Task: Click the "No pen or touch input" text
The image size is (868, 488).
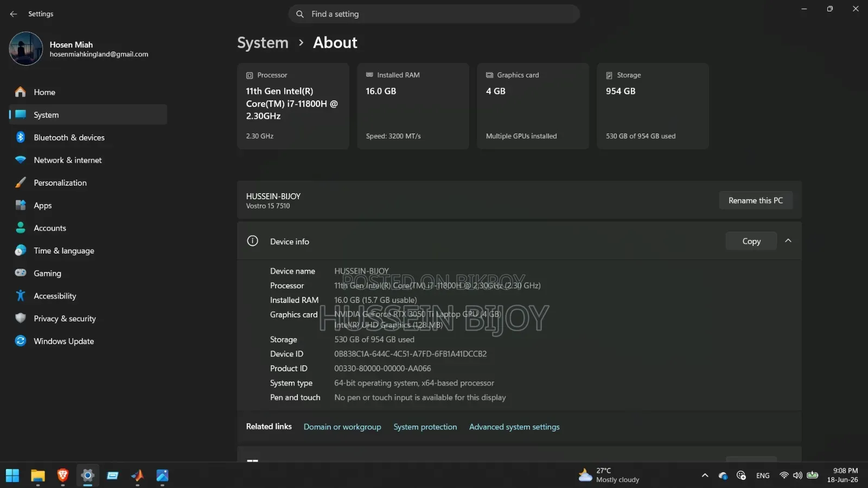Action: point(420,398)
